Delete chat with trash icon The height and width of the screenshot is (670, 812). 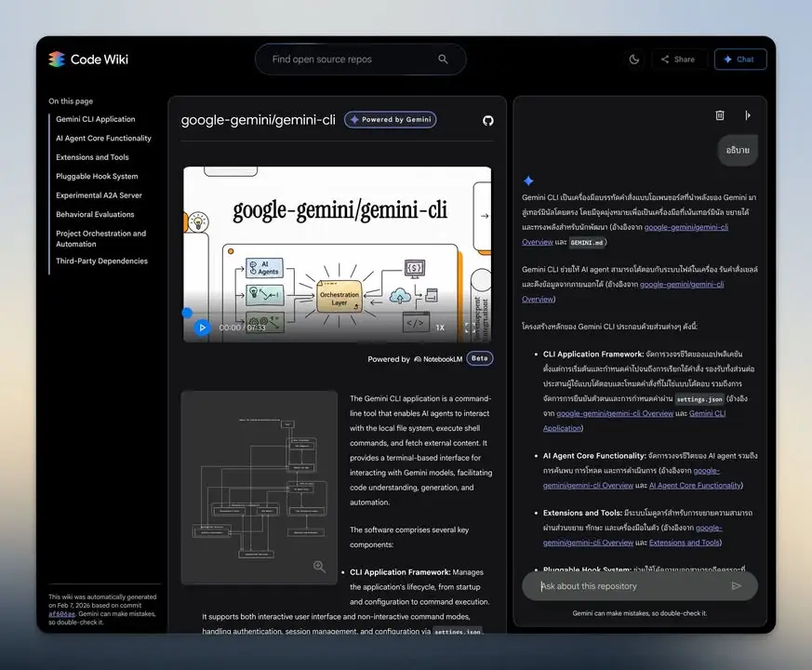click(x=720, y=115)
